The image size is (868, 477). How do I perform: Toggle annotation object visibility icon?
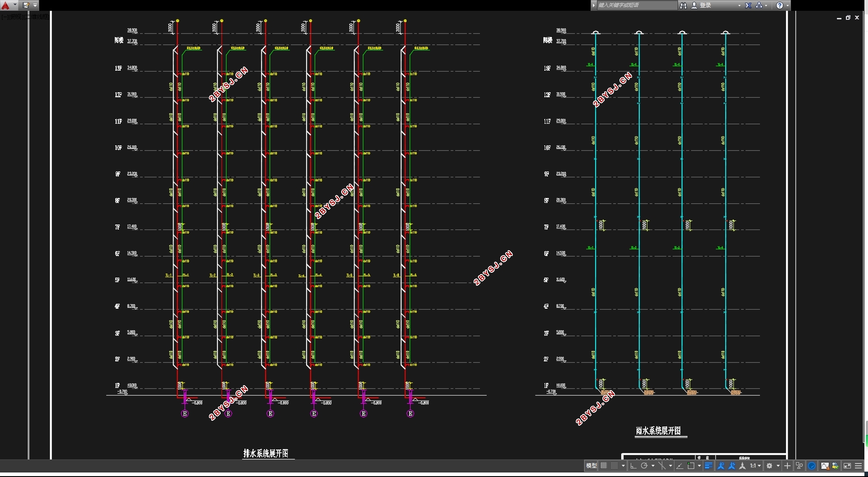(x=721, y=466)
